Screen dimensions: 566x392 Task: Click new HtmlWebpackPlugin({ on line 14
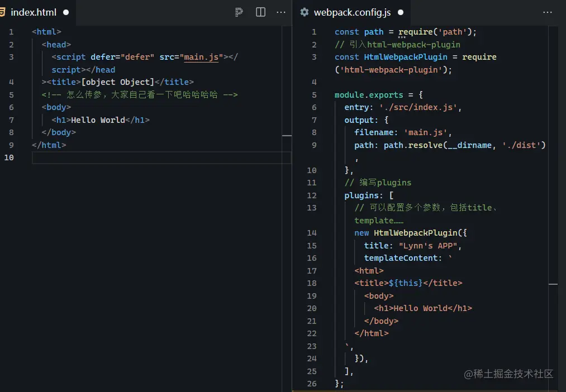411,233
